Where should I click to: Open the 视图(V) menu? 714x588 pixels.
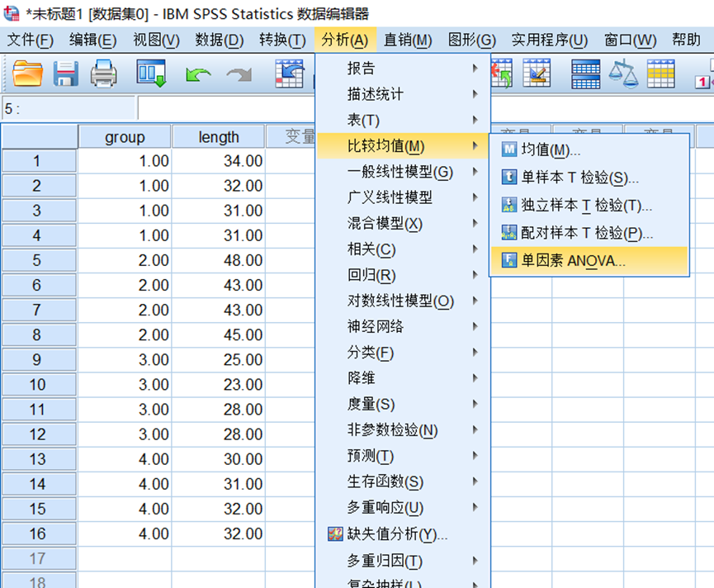pyautogui.click(x=156, y=40)
